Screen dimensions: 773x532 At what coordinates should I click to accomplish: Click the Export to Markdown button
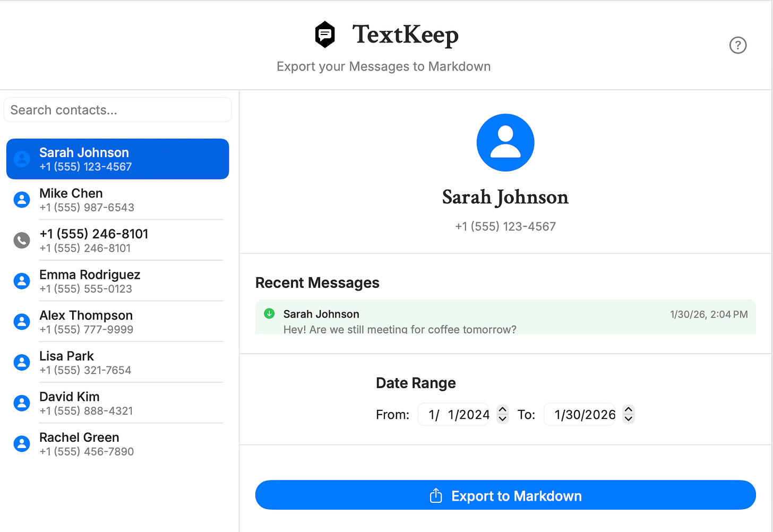505,495
